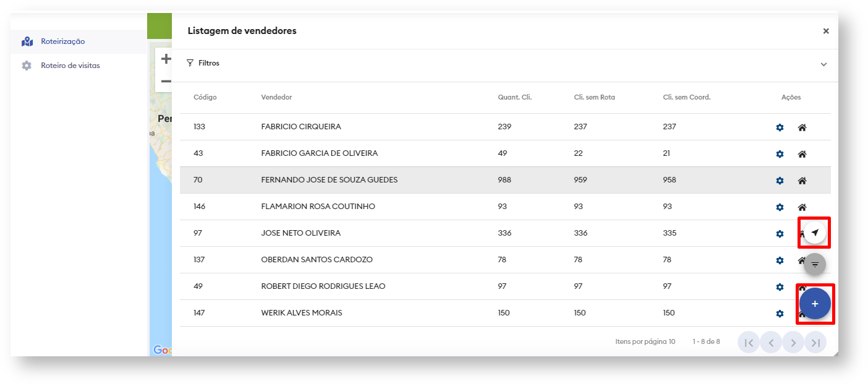
Task: Zoom in on the map
Action: (166, 59)
